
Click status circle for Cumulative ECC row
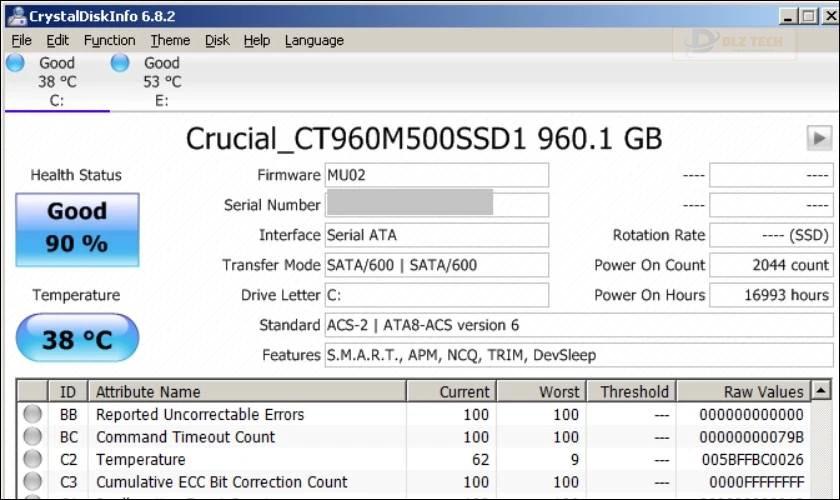click(33, 481)
